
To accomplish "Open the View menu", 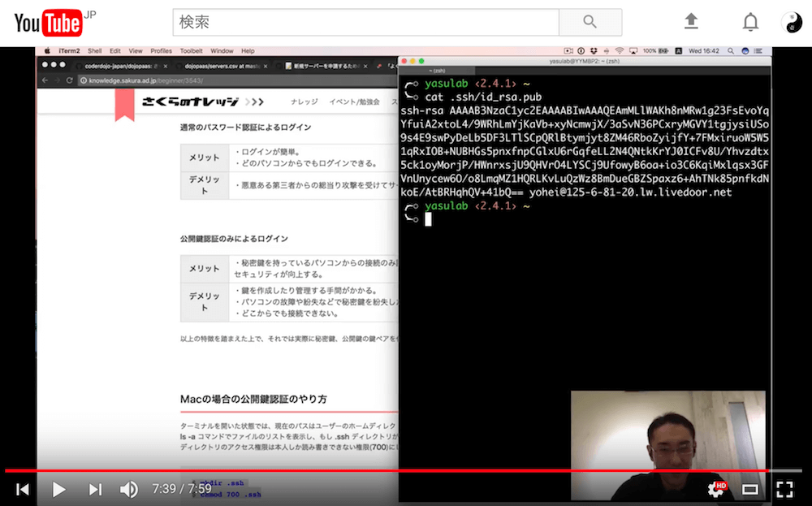I will [x=136, y=50].
